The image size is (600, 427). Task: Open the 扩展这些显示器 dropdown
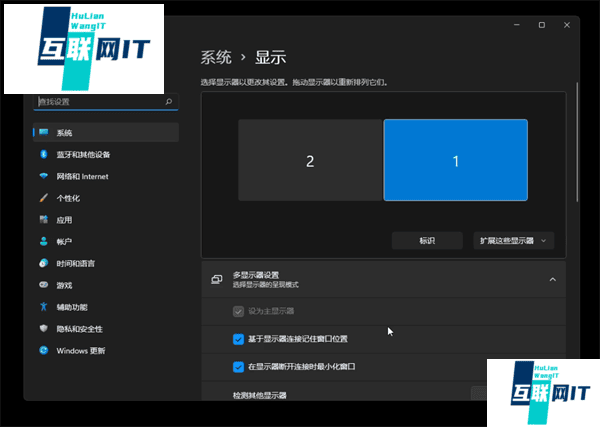513,241
